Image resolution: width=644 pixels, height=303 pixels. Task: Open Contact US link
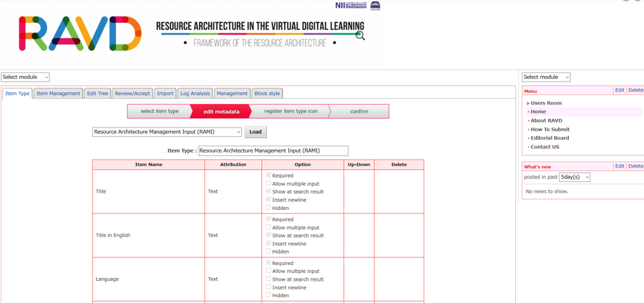[545, 147]
